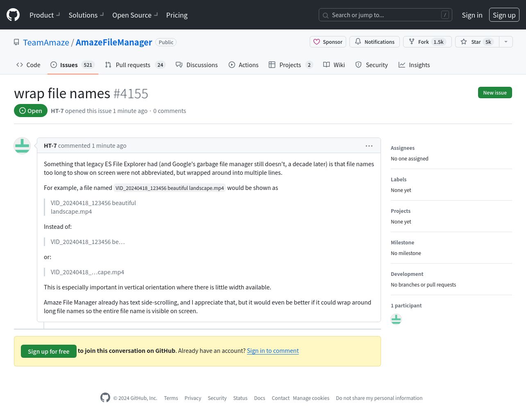Open the Projects tab

point(291,65)
